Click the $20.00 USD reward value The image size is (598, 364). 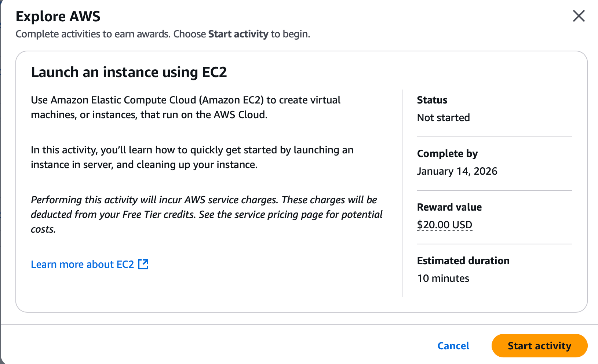coord(444,225)
